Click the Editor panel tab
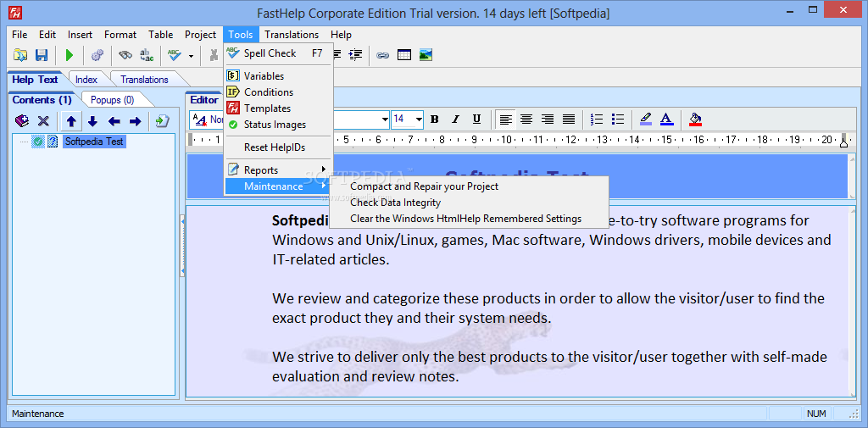868x428 pixels. 204,100
